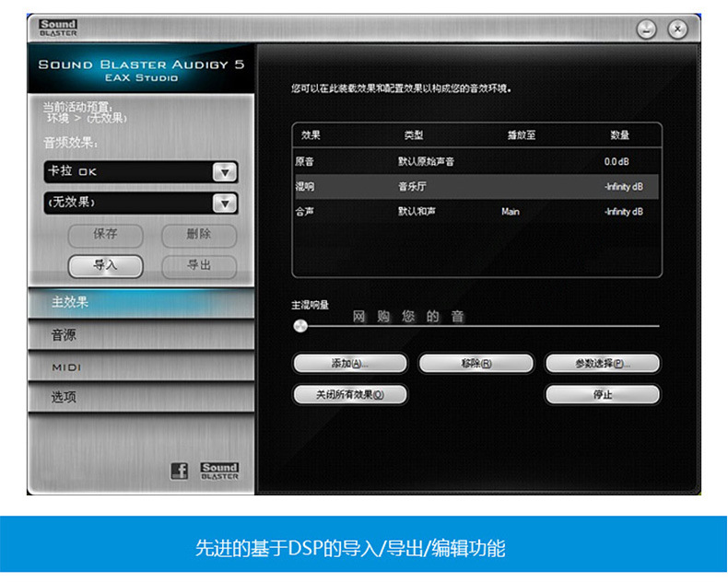
Task: Click the 停止 stop button
Action: click(602, 394)
